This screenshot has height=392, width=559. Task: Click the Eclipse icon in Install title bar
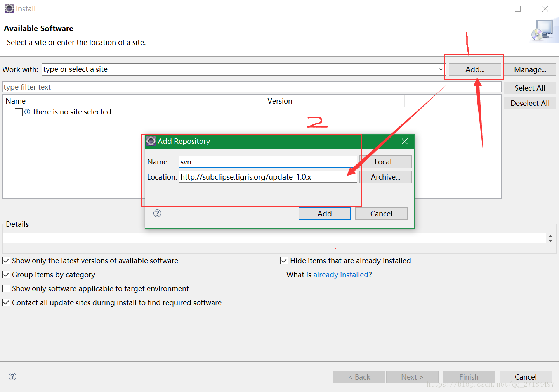click(x=9, y=8)
